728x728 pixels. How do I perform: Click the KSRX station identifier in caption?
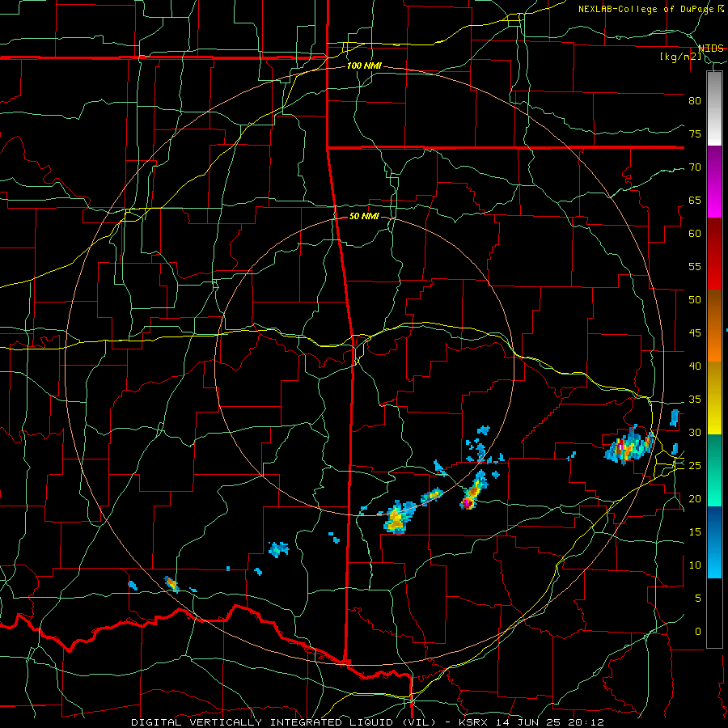point(474,722)
